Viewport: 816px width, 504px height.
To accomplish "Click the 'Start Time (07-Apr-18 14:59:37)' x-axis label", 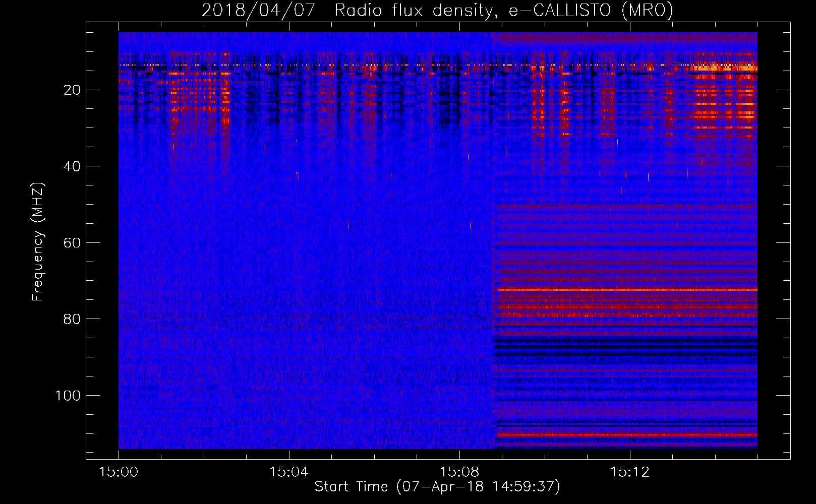I will [437, 487].
